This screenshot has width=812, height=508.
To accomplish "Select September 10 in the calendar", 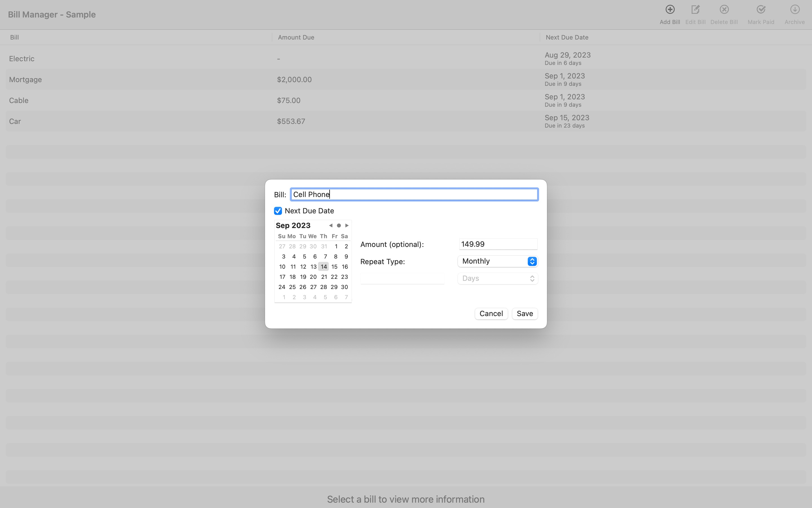I will [282, 267].
